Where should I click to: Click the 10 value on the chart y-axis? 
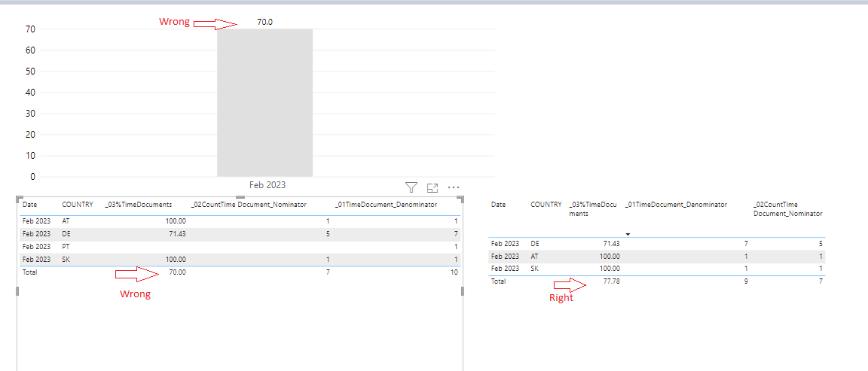[x=30, y=155]
